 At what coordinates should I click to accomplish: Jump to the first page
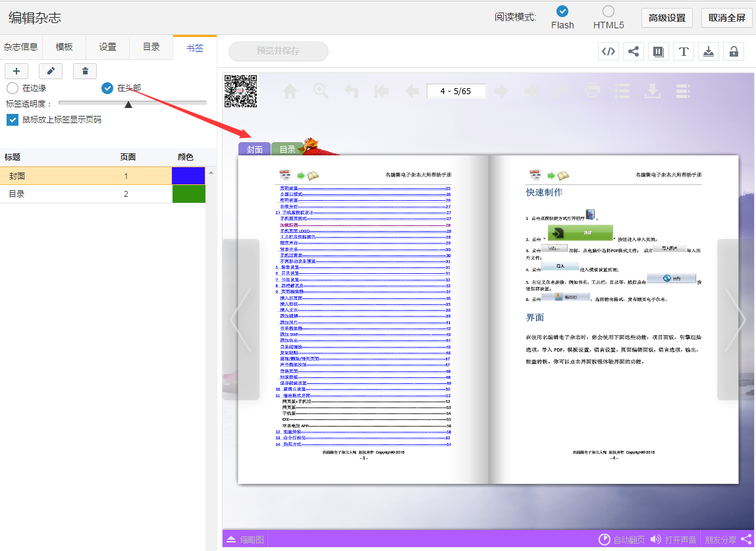coord(381,91)
